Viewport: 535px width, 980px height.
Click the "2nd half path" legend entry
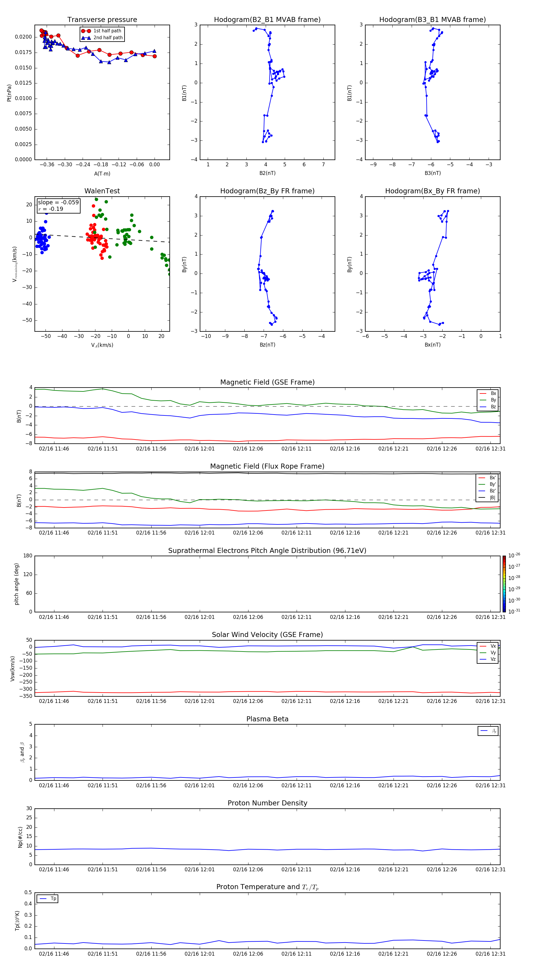pyautogui.click(x=102, y=38)
